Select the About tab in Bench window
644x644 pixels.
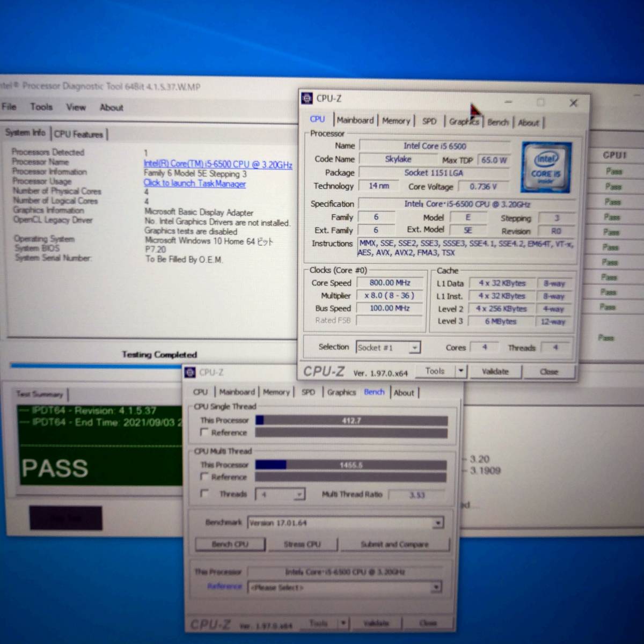404,393
